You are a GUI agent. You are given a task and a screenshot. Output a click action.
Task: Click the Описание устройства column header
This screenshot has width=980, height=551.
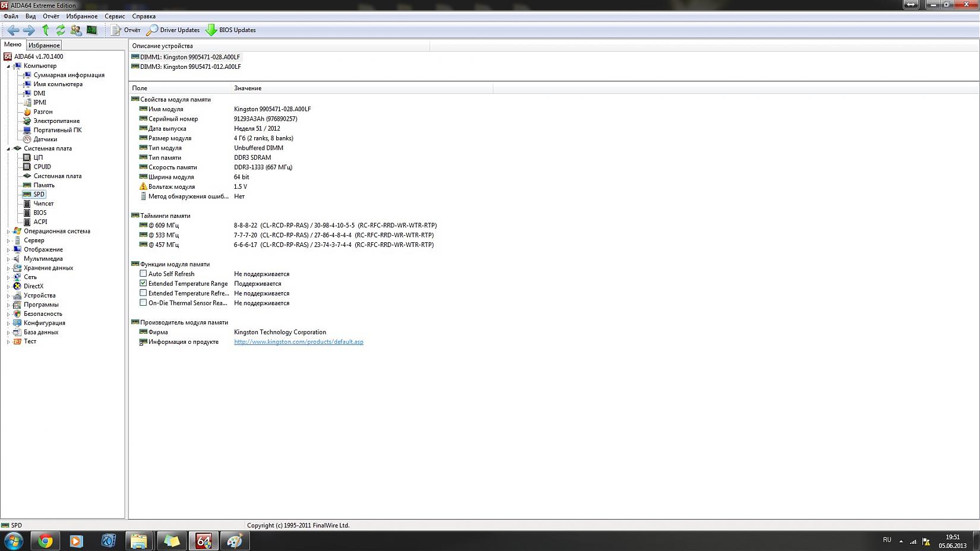tap(279, 46)
